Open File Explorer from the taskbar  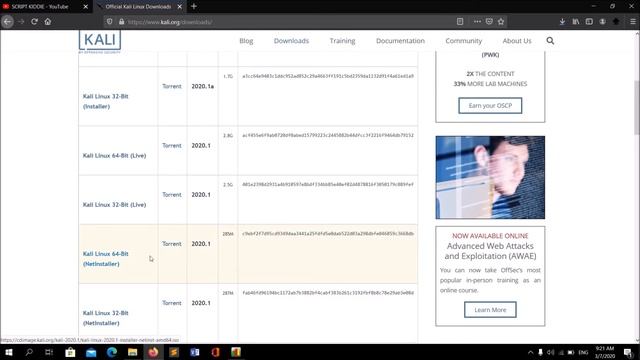[x=133, y=352]
